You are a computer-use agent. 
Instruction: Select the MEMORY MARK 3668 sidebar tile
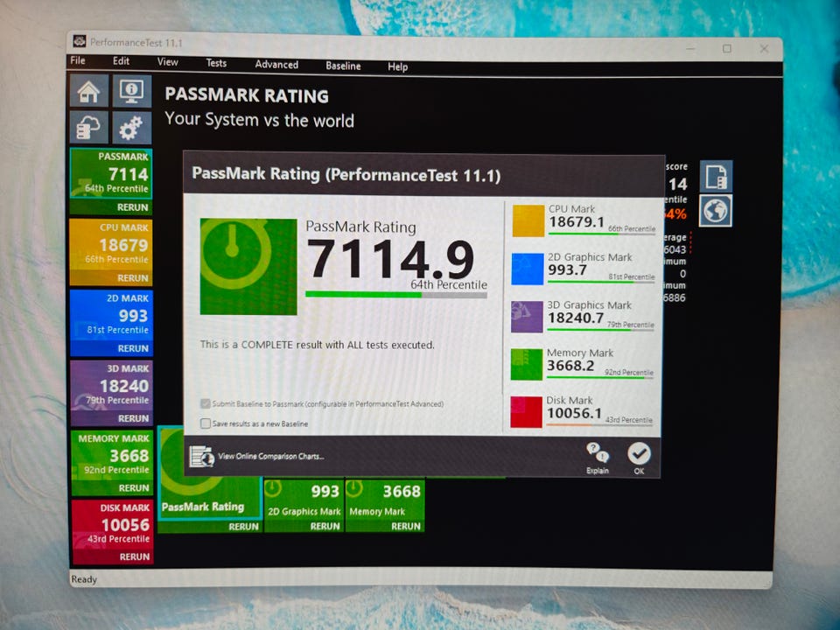[x=112, y=456]
